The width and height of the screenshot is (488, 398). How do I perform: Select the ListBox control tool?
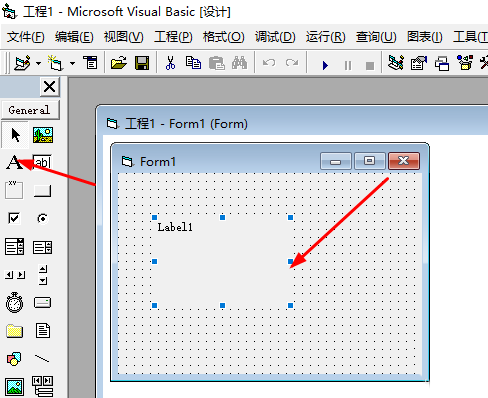[43, 247]
